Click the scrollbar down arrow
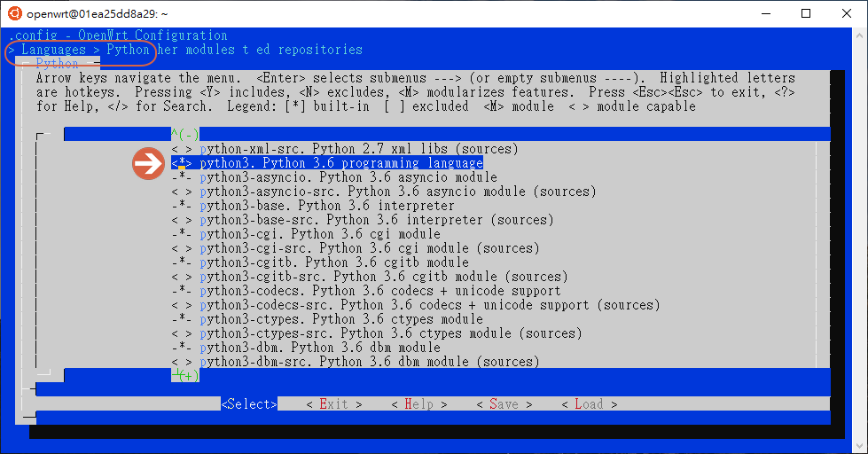The image size is (868, 454). 860,446
